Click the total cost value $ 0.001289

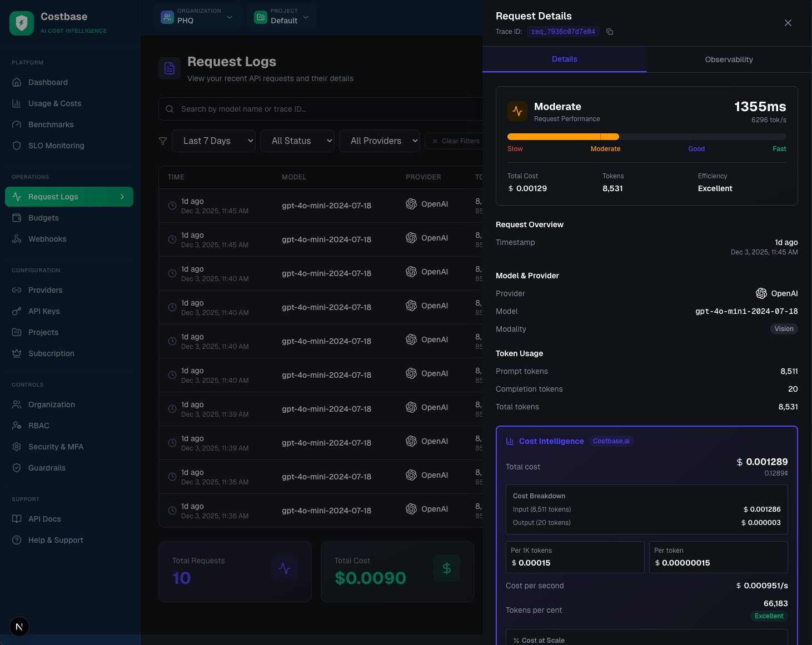pyautogui.click(x=762, y=462)
